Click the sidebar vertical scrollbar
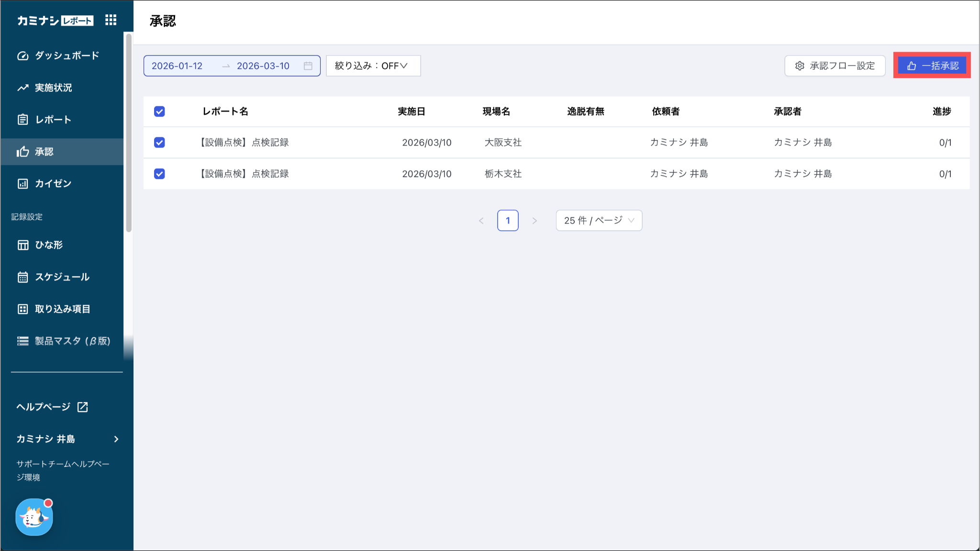 128,132
